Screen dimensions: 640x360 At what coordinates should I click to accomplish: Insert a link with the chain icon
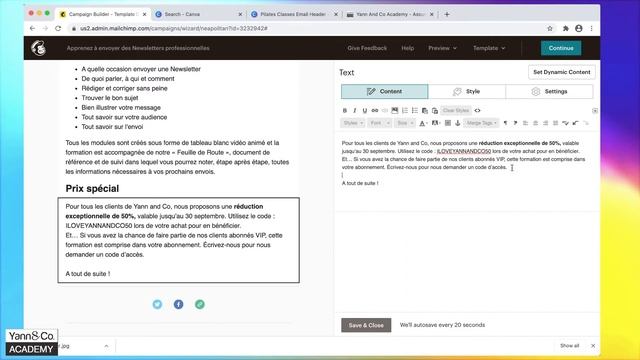[x=375, y=111]
